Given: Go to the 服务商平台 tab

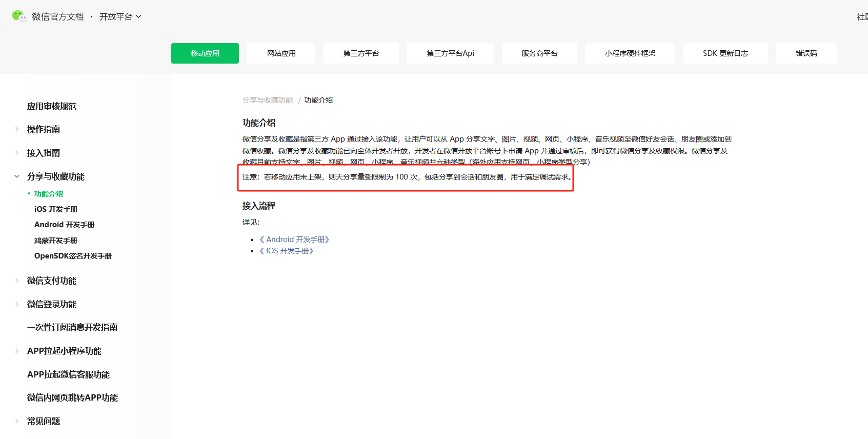Looking at the screenshot, I should coord(539,53).
